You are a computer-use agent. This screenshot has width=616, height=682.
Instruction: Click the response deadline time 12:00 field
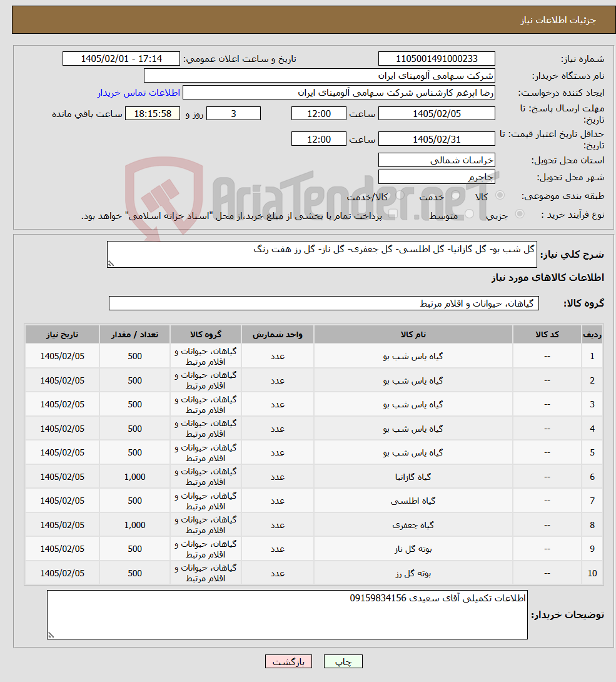[x=319, y=113]
